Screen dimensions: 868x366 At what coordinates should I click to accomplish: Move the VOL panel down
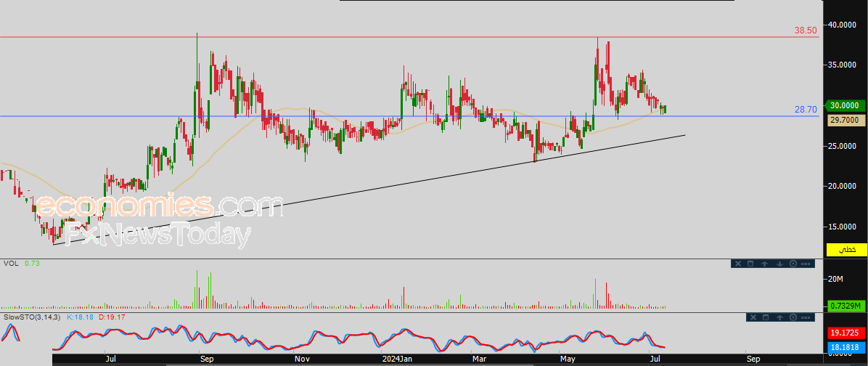pyautogui.click(x=779, y=264)
